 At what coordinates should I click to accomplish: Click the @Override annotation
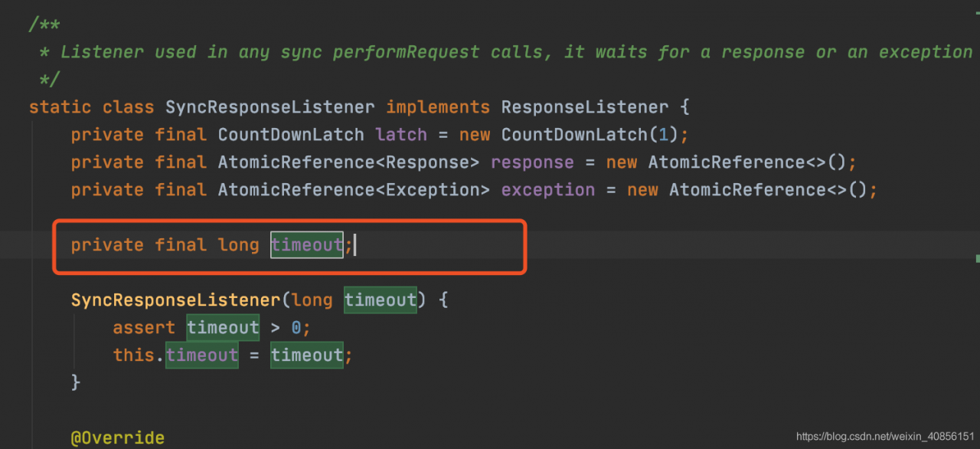click(x=118, y=438)
